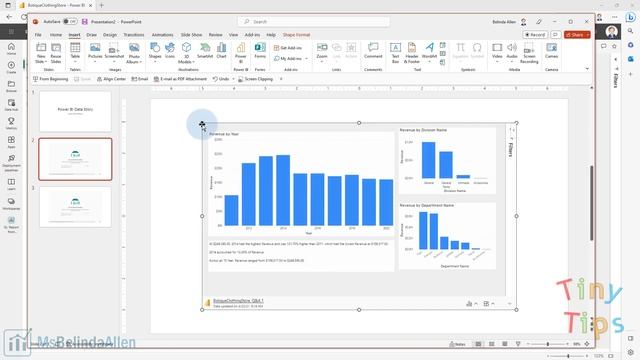Click the Search box in title bar
The height and width of the screenshot is (360, 640).
pyautogui.click(x=313, y=22)
